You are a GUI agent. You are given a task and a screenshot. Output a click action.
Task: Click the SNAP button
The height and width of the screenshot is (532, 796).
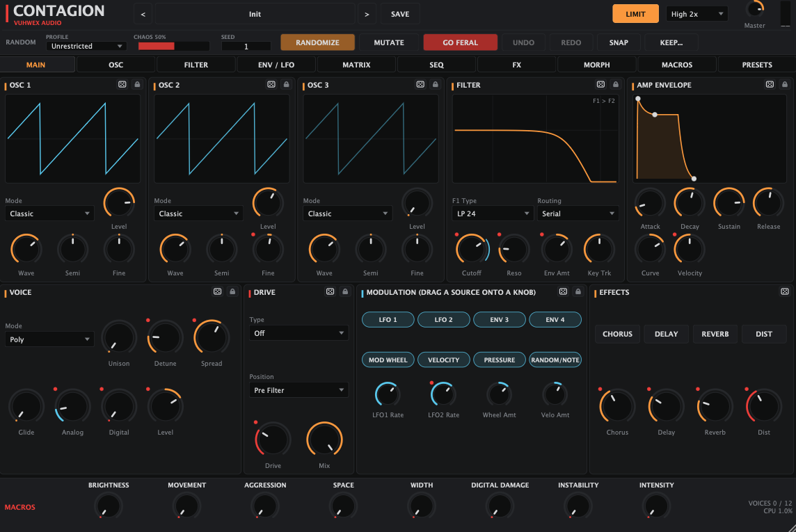click(619, 42)
